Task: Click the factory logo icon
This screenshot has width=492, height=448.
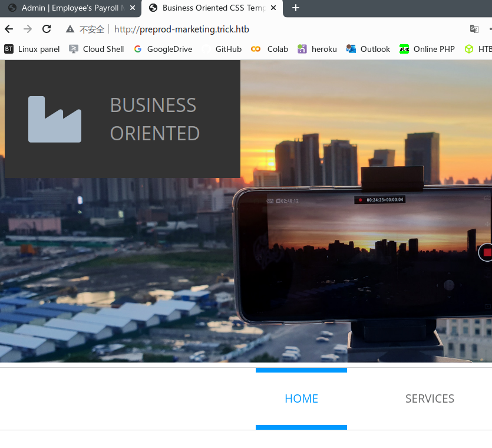Action: (55, 119)
